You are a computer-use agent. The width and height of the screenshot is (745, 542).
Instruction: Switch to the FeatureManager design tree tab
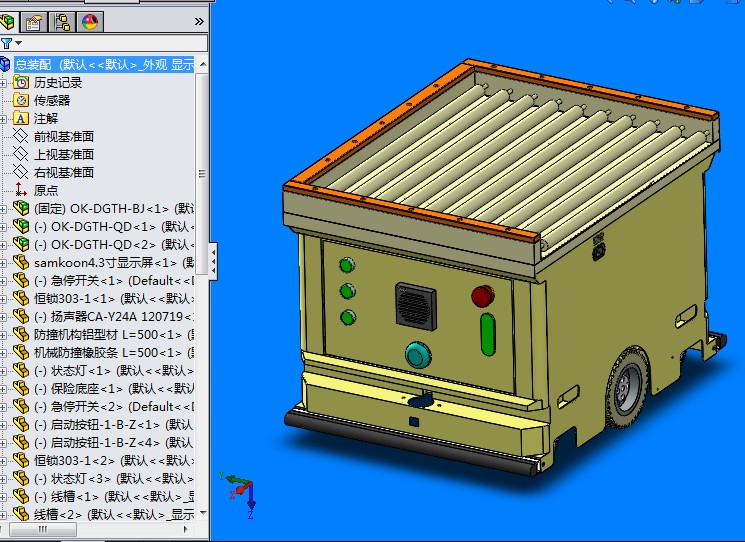tap(8, 22)
